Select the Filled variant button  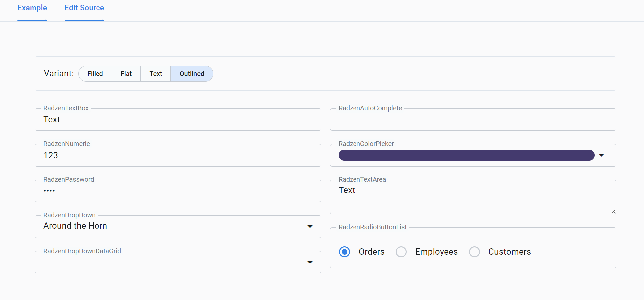95,73
